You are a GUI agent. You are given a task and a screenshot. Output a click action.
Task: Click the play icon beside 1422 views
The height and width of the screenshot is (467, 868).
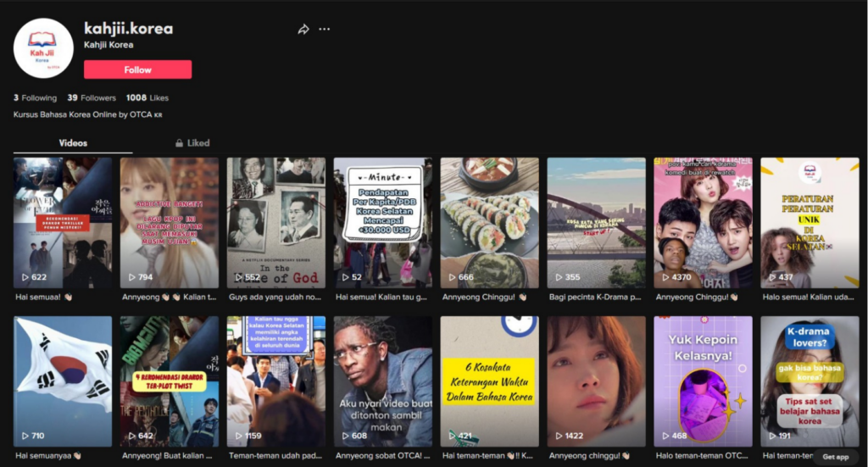(559, 436)
